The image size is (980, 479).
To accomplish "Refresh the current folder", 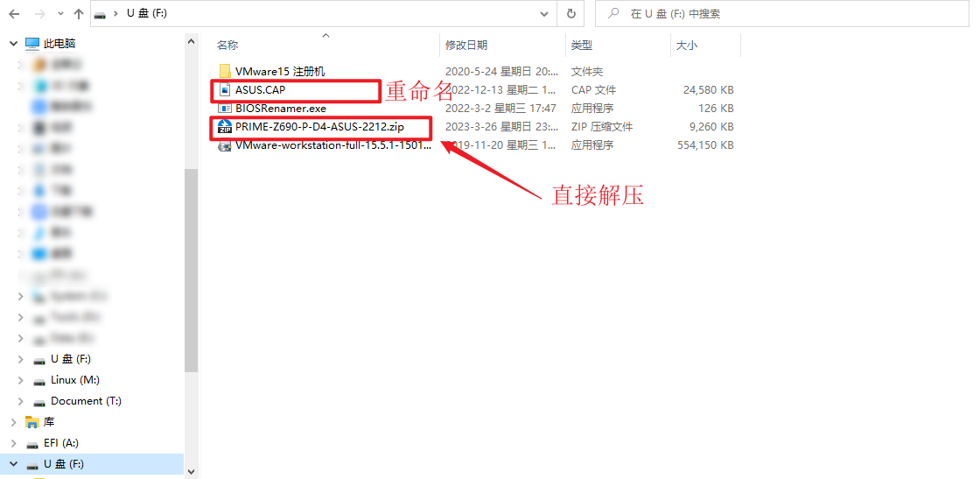I will point(570,13).
